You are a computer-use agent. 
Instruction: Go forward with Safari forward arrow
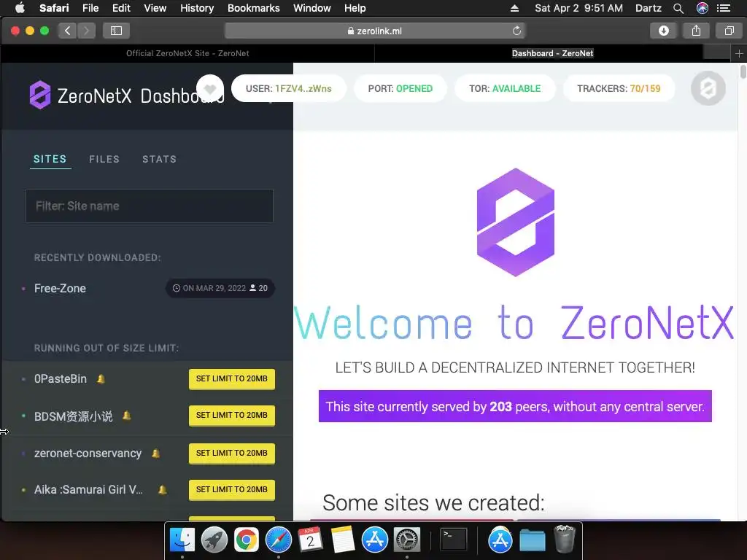[86, 31]
